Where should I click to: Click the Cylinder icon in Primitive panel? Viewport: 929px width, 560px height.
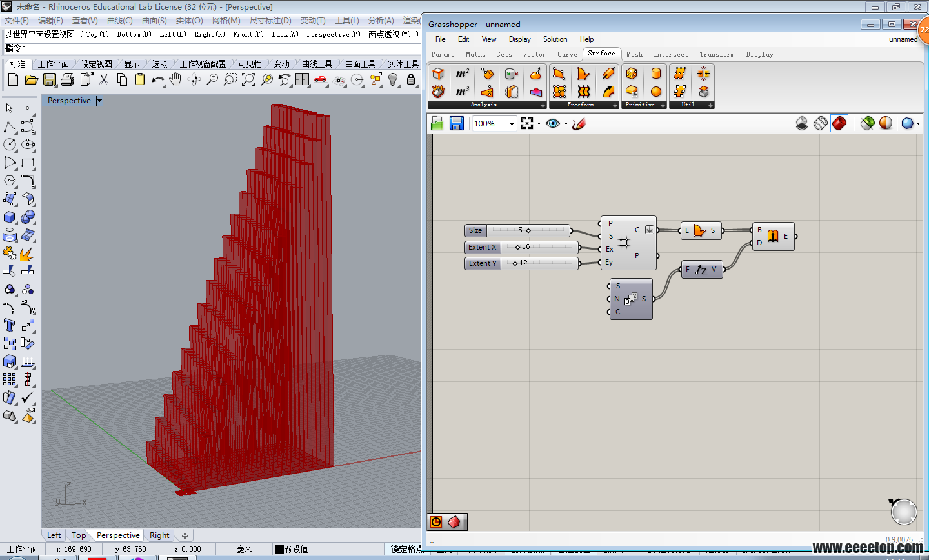pyautogui.click(x=656, y=74)
